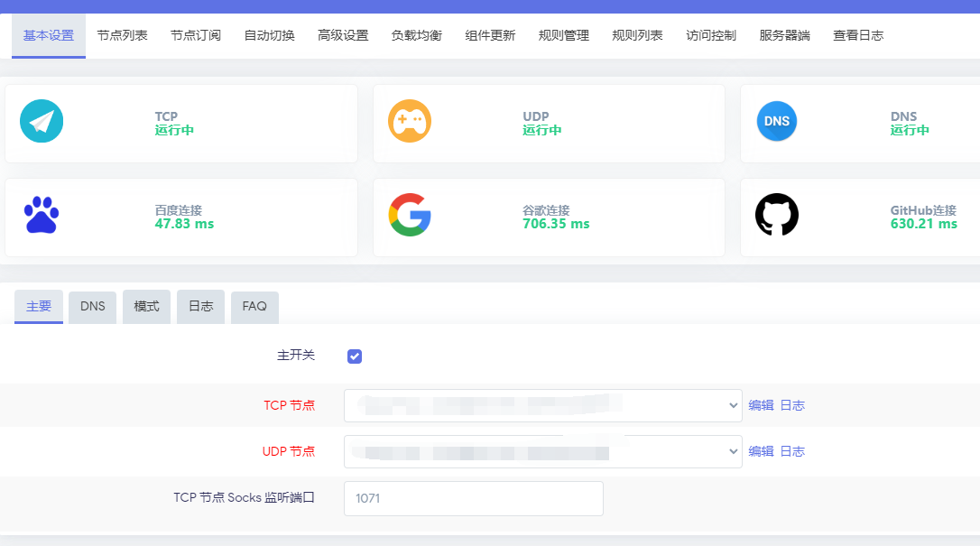Expand the UDP 节点 dropdown

pyautogui.click(x=542, y=451)
